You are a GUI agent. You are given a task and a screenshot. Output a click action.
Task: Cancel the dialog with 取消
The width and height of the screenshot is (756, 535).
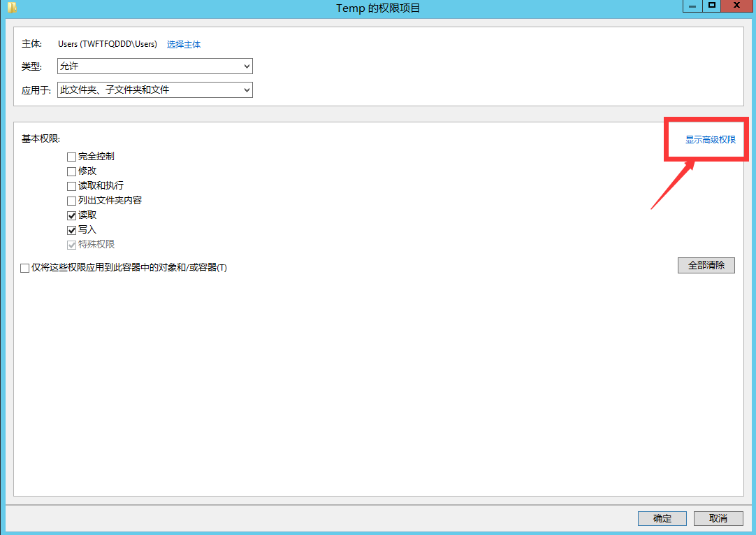tap(718, 518)
